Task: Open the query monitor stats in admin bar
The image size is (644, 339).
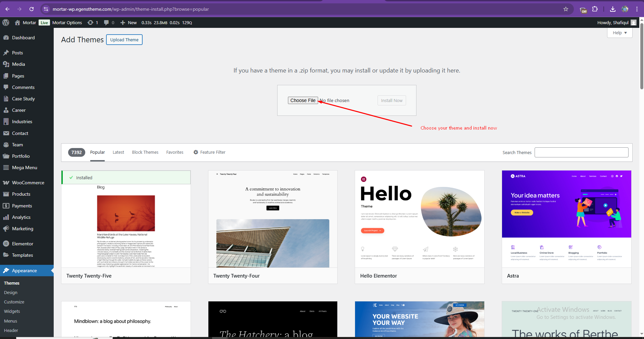Action: tap(166, 22)
